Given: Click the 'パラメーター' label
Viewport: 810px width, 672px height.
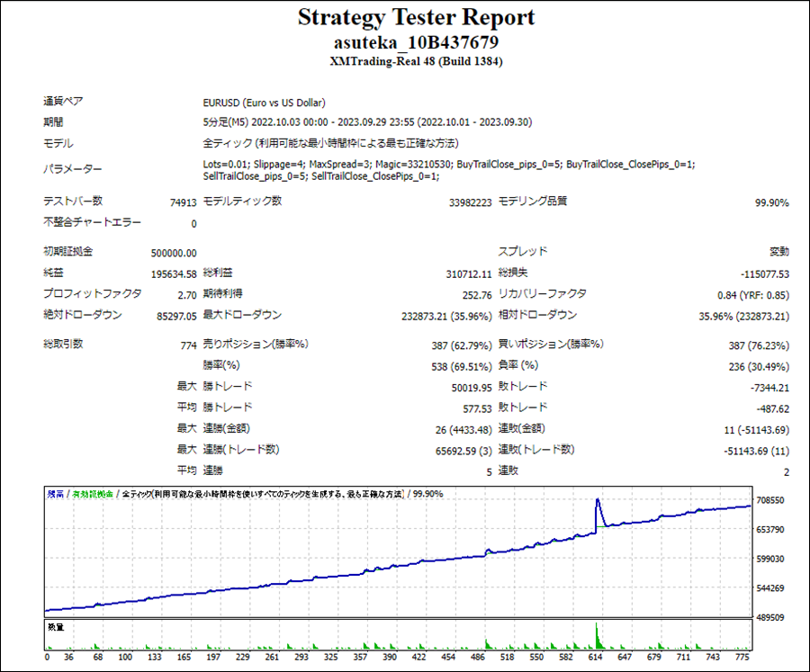Looking at the screenshot, I should coord(72,169).
